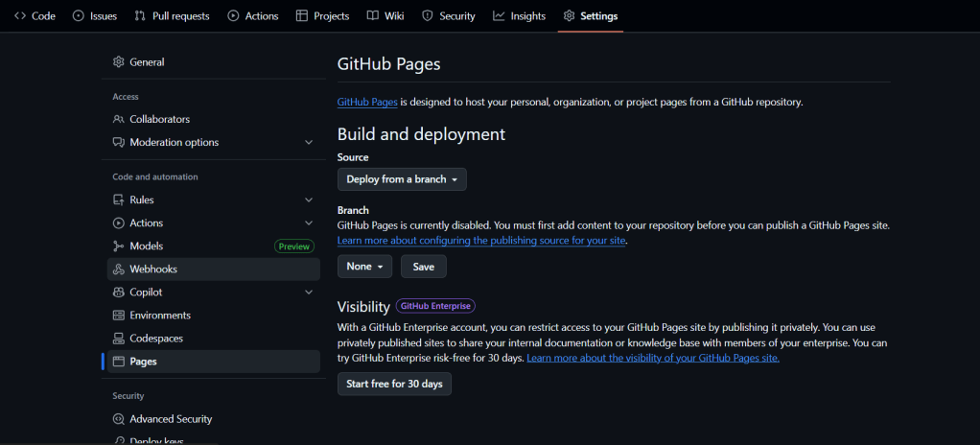Click the Save button
This screenshot has height=445, width=980.
(x=424, y=267)
